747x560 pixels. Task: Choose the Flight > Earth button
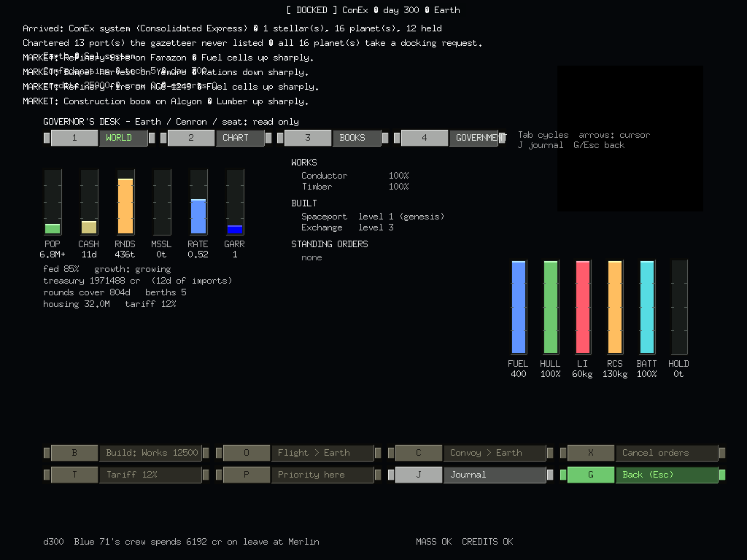point(298,453)
